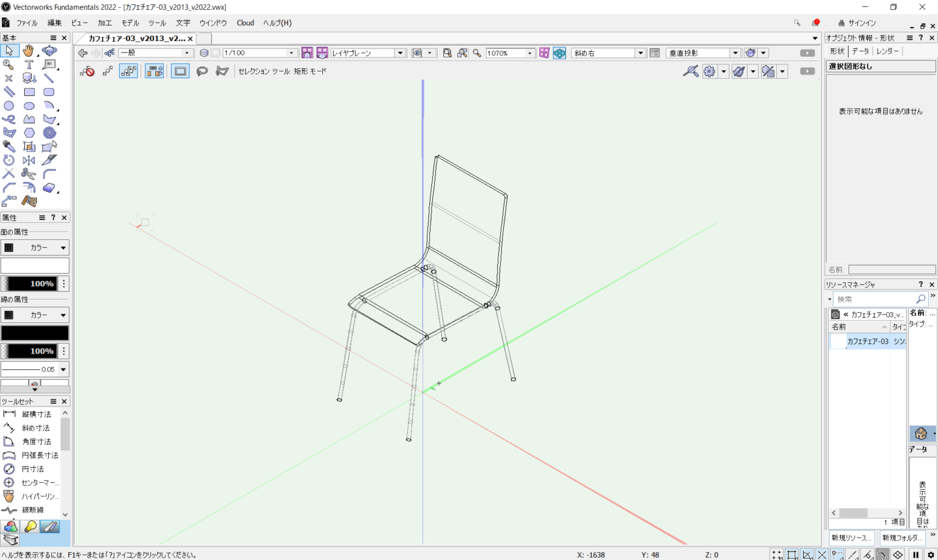
Task: Switch to the レンダー tab
Action: point(887,51)
